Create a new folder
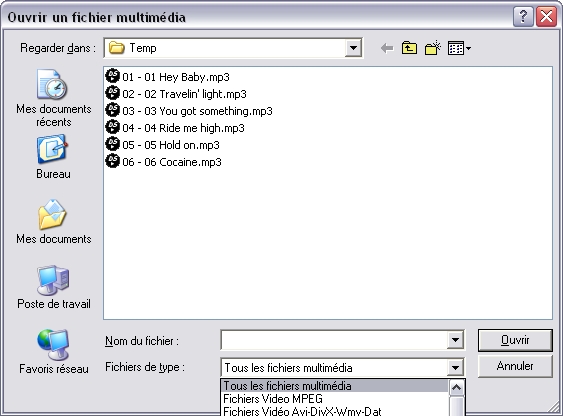 coord(432,48)
